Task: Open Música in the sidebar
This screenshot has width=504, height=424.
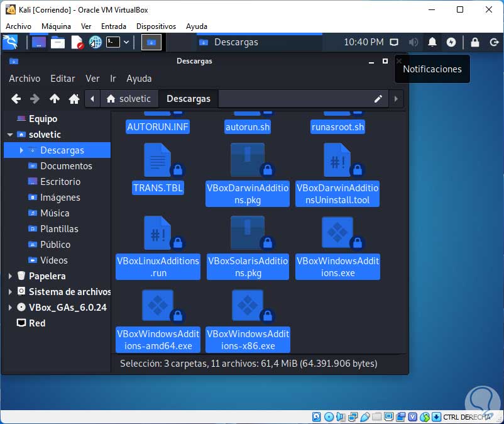Action: pos(55,213)
